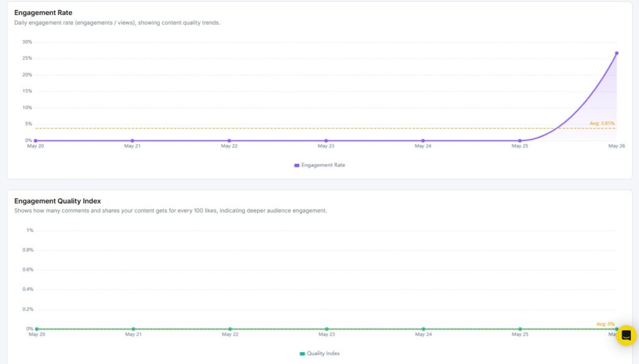The width and height of the screenshot is (639, 364).
Task: Click the 'Engagement Quality Index' heading
Action: 57,201
